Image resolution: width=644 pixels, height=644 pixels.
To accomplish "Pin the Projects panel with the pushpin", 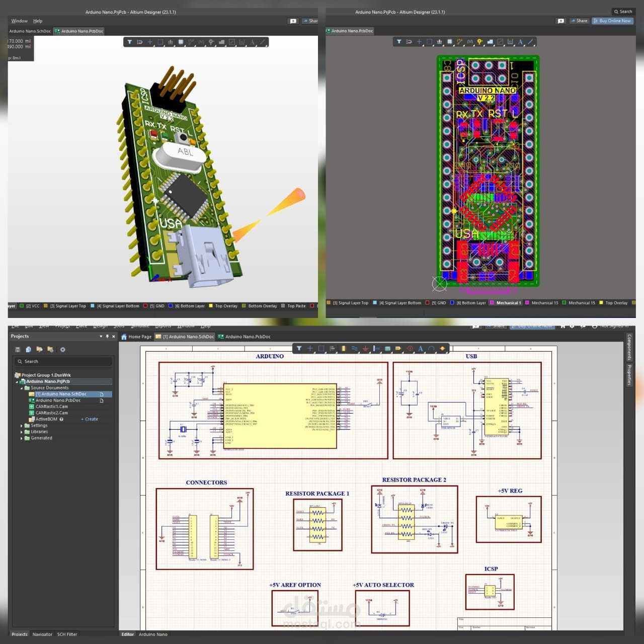I will tap(107, 336).
